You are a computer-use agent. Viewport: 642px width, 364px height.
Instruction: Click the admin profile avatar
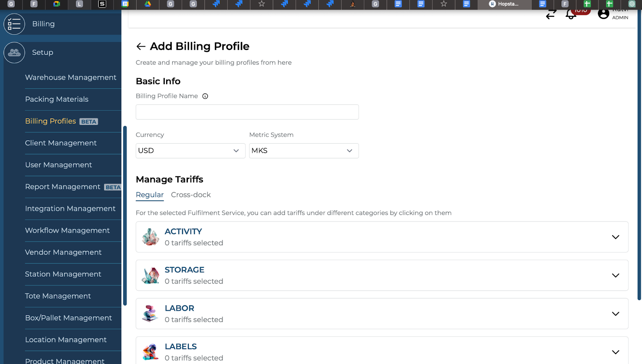604,14
